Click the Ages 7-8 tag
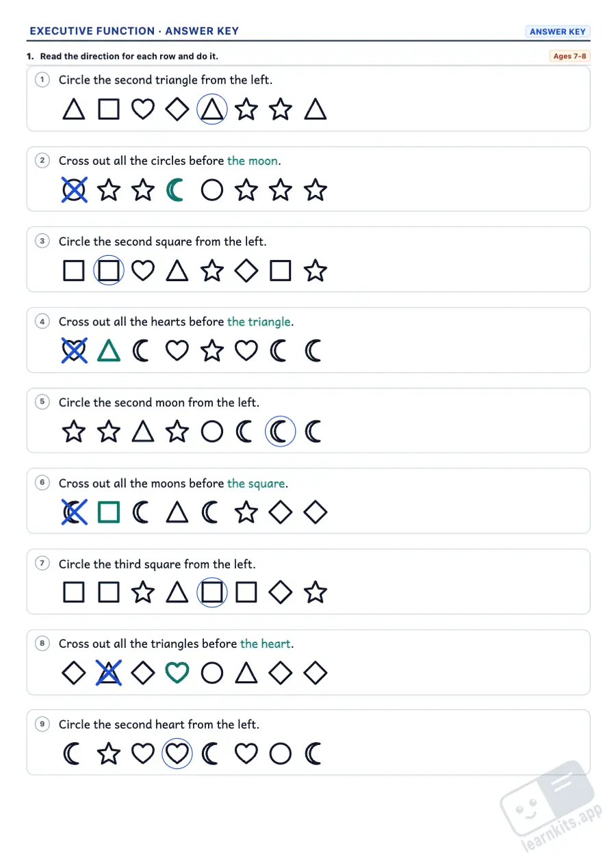The width and height of the screenshot is (616, 868). pyautogui.click(x=569, y=56)
